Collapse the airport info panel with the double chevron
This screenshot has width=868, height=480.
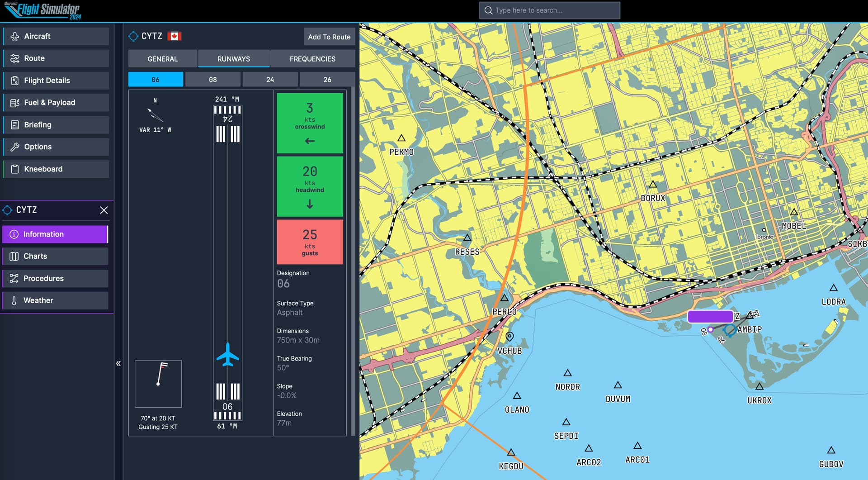tap(118, 363)
